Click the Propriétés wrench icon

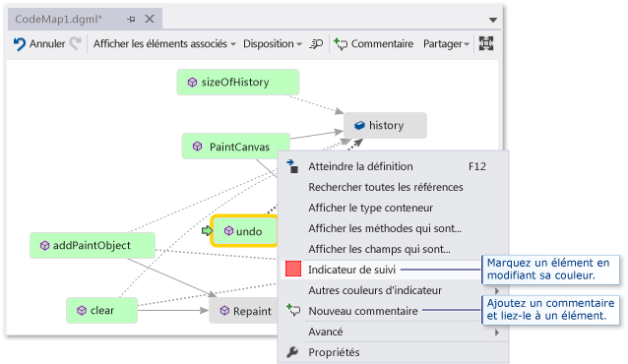292,352
